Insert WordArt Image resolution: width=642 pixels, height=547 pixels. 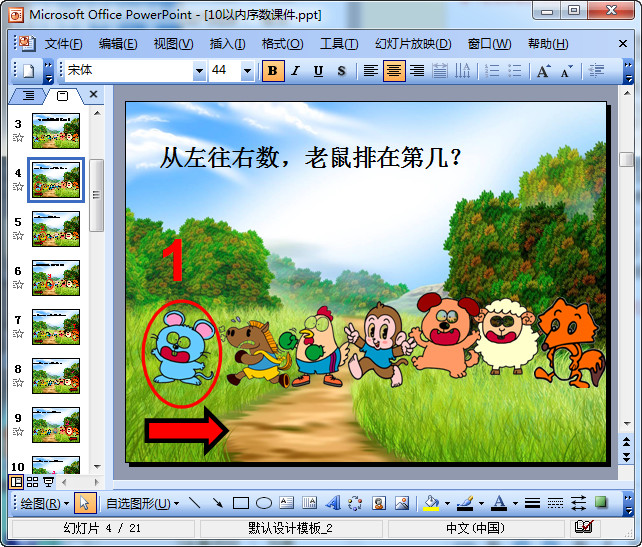click(333, 503)
